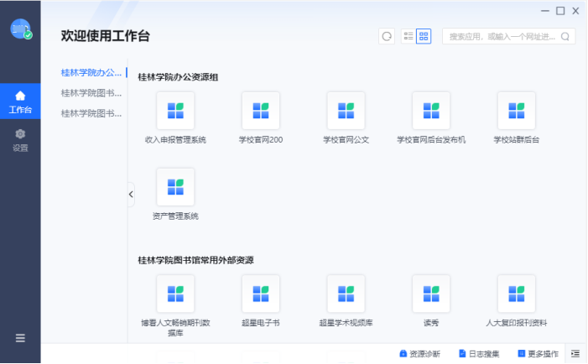Open 人大复印报刊资料 resource
The image size is (588, 364).
[516, 294]
